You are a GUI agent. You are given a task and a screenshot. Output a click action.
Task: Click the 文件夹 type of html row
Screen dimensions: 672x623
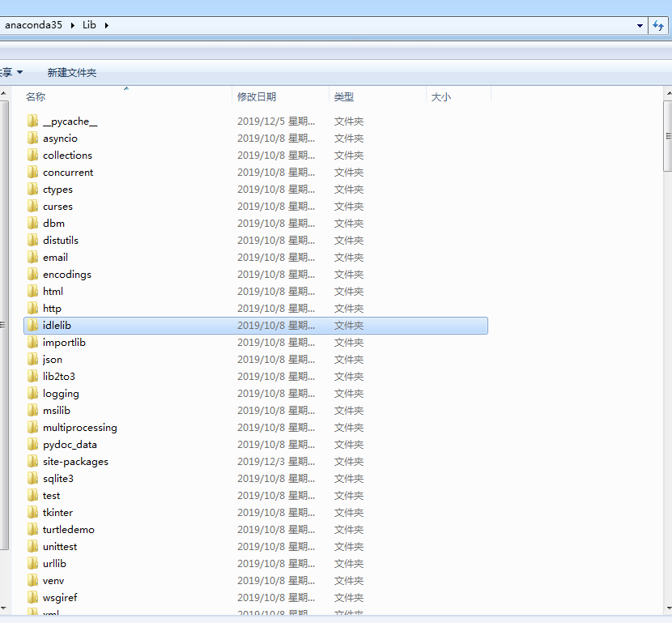pos(349,291)
